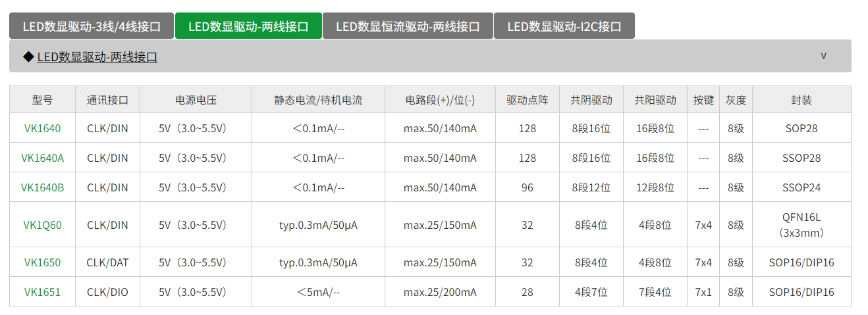868x315 pixels.
Task: Open the VK1640A product link
Action: click(42, 158)
